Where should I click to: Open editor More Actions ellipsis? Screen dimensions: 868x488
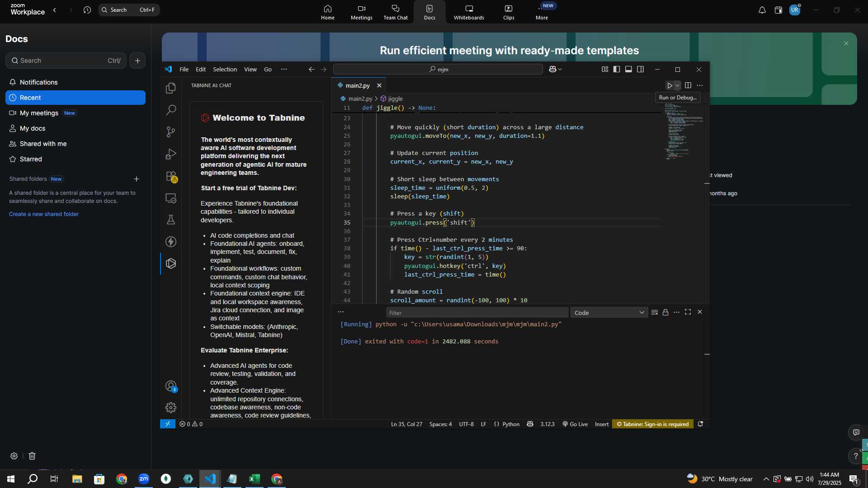pos(700,85)
